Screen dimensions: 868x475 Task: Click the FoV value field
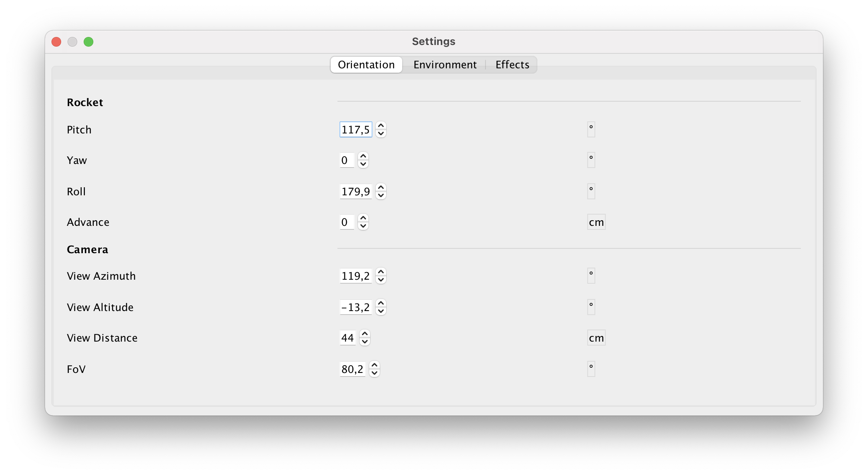352,369
